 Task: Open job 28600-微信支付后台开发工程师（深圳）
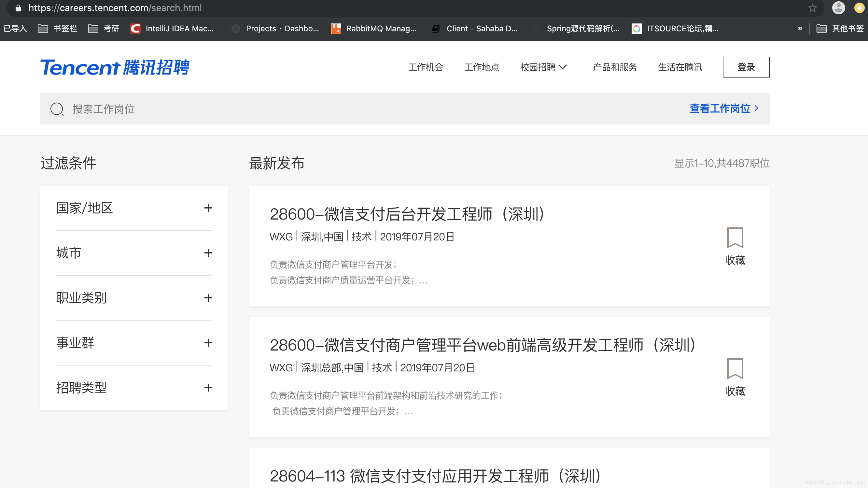407,214
